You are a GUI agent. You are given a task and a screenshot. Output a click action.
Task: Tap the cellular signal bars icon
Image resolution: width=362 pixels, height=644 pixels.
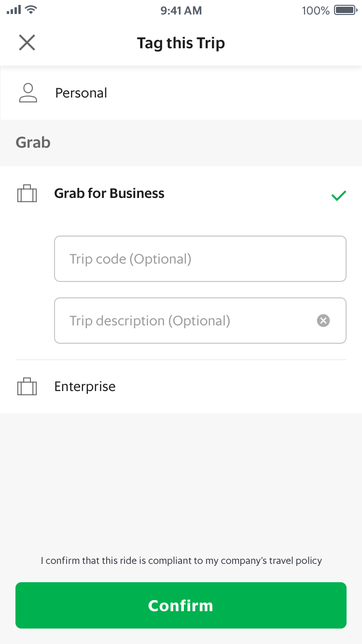click(14, 10)
